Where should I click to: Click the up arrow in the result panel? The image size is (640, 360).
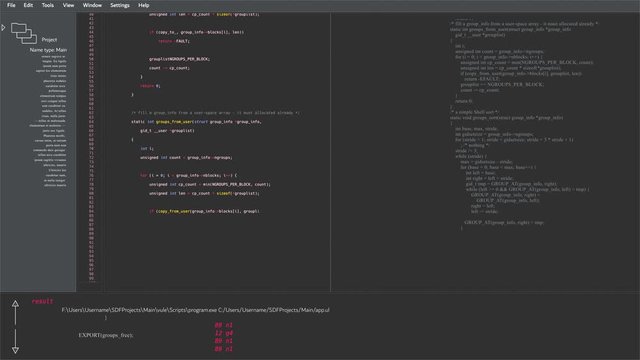(15, 313)
